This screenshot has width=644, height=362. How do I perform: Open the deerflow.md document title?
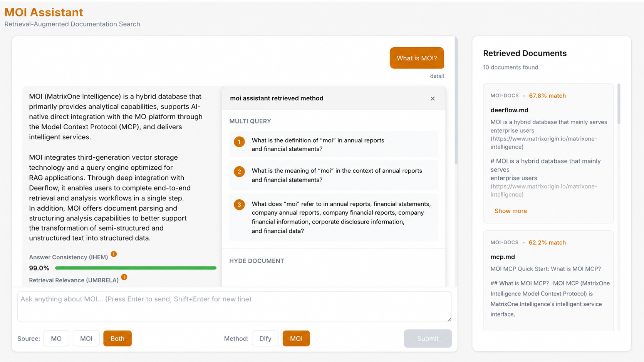(509, 110)
